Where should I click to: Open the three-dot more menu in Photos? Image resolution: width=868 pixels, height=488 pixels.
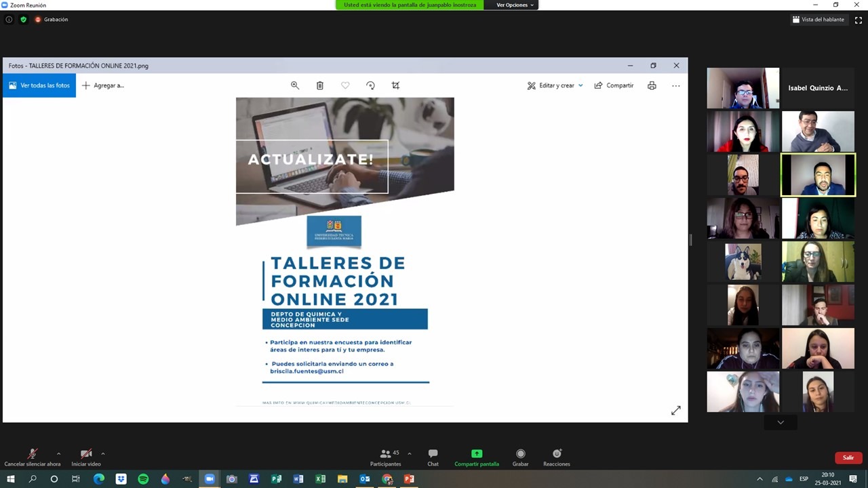point(675,85)
